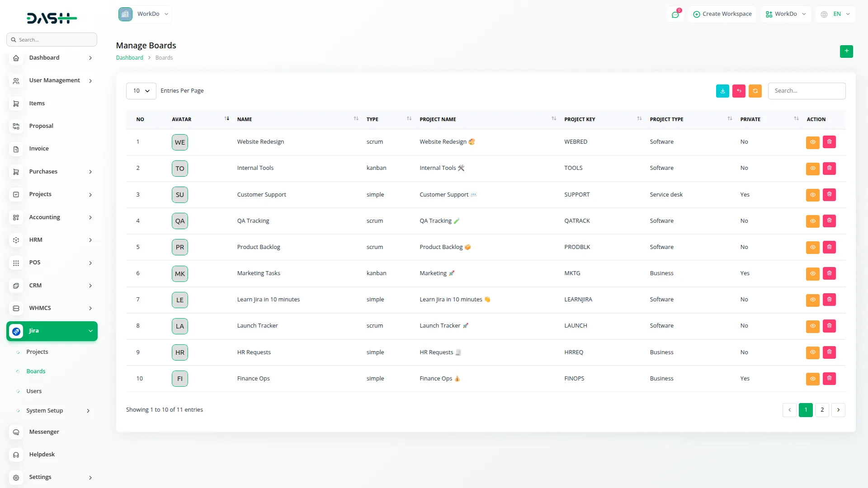868x488 pixels.
Task: View the Finance Ops board details eye icon
Action: (812, 379)
